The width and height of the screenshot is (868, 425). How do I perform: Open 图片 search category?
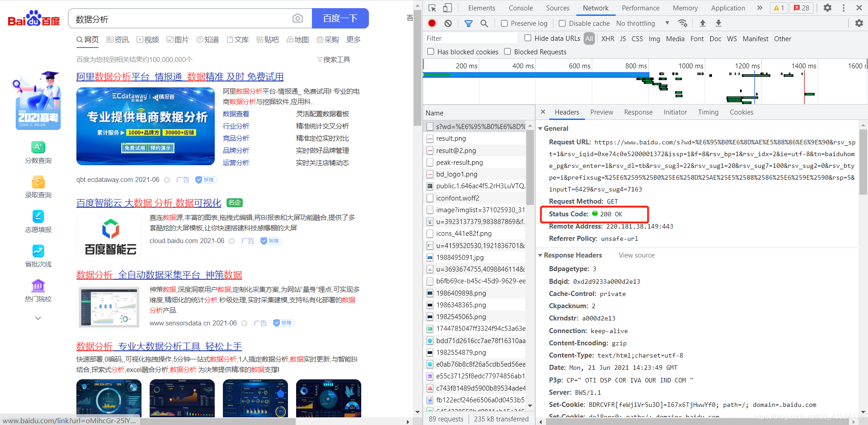[x=178, y=40]
